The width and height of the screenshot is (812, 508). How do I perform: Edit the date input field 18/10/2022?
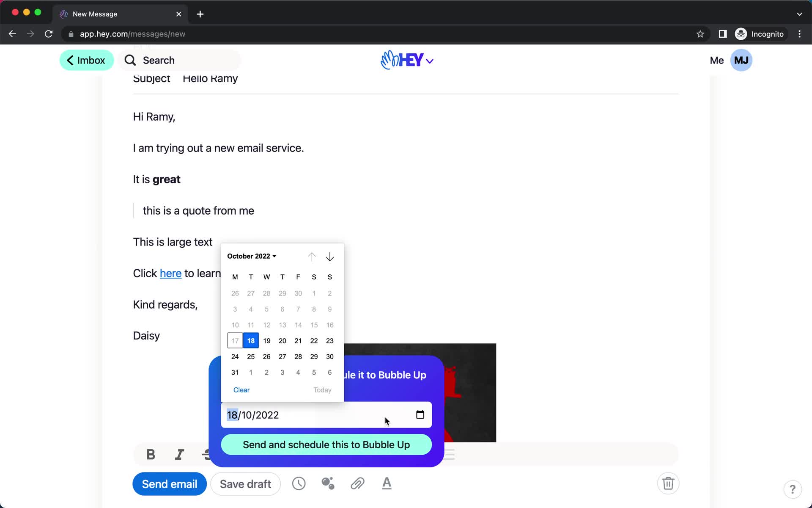[325, 415]
